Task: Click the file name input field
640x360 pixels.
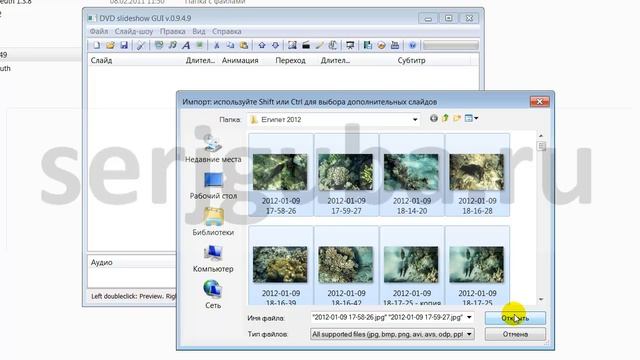Action: (x=388, y=317)
